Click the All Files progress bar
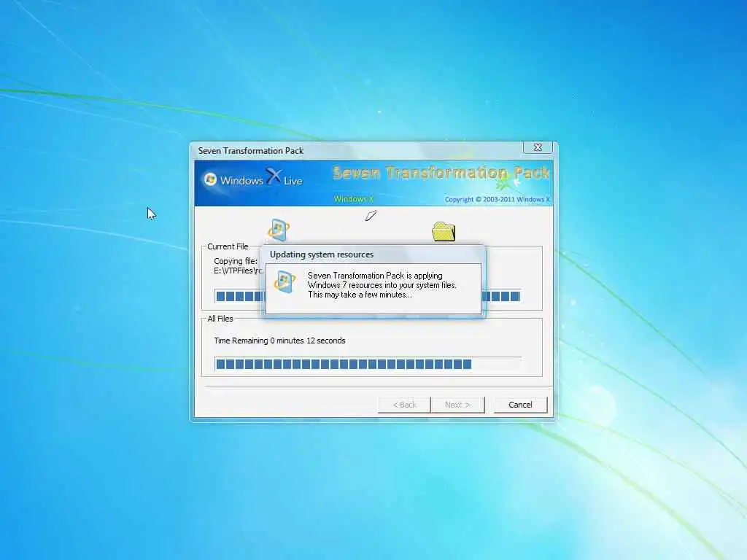 click(x=368, y=365)
